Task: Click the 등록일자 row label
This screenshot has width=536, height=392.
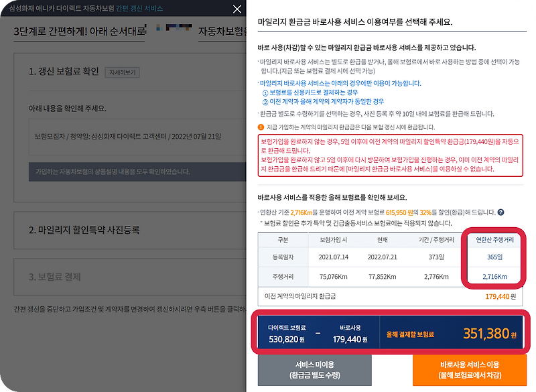Action: 283,257
